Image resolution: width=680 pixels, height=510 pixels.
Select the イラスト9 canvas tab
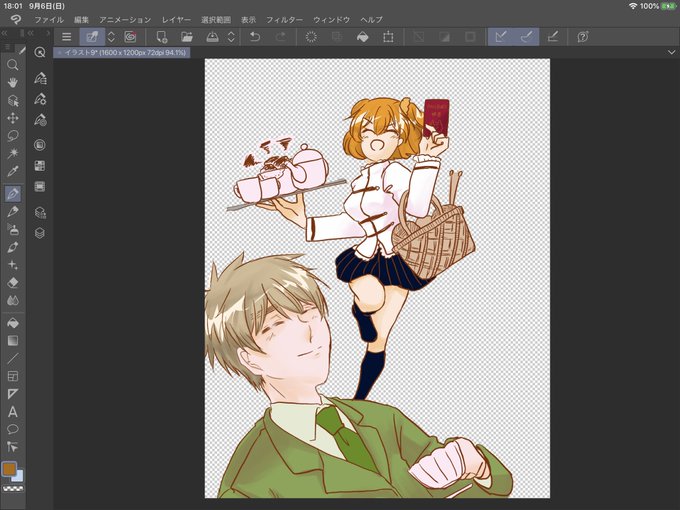coord(122,52)
